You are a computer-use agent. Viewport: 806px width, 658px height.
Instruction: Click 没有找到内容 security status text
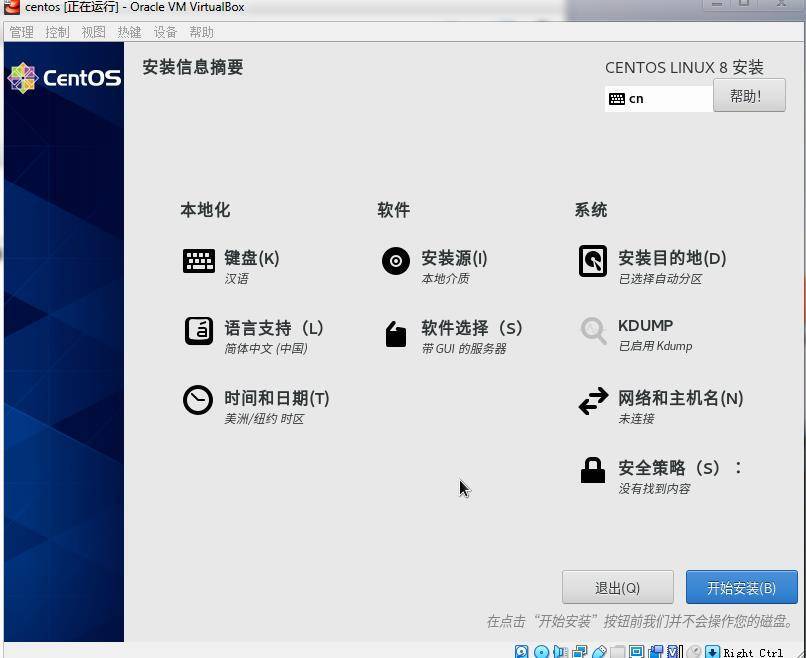tap(654, 488)
